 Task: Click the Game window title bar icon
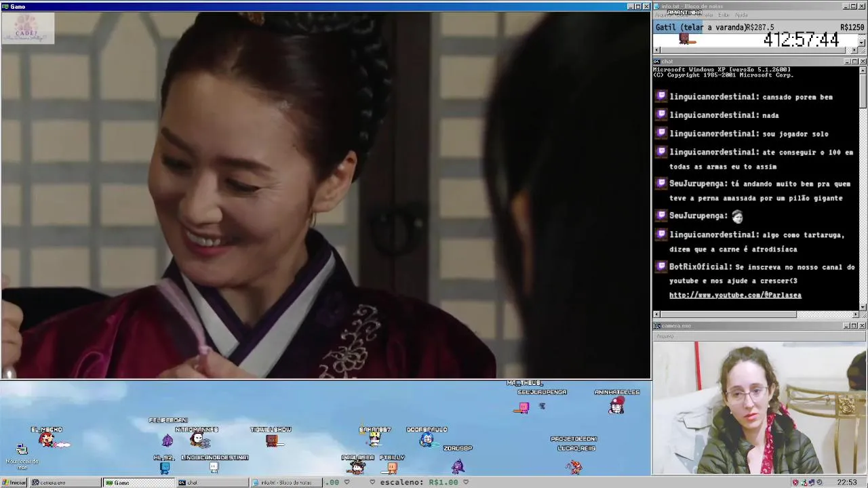(x=5, y=7)
